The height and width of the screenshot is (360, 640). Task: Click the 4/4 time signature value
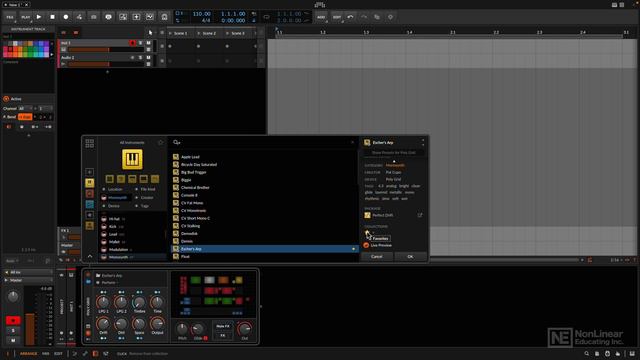tap(206, 20)
